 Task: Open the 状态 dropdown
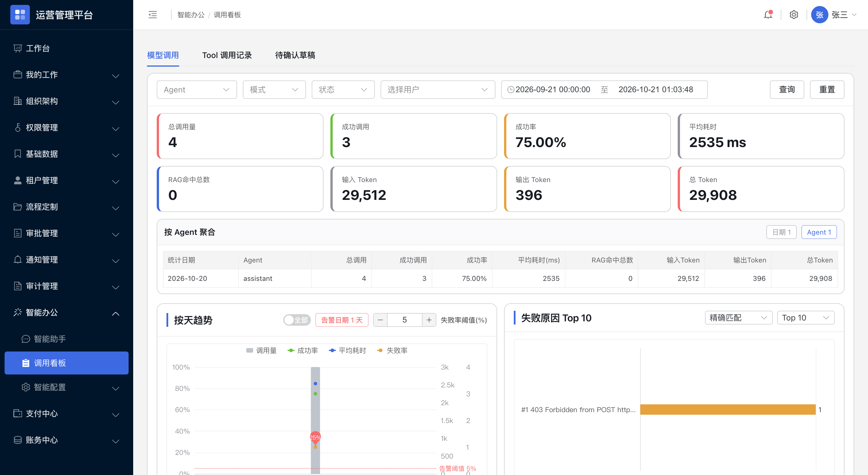coord(343,89)
